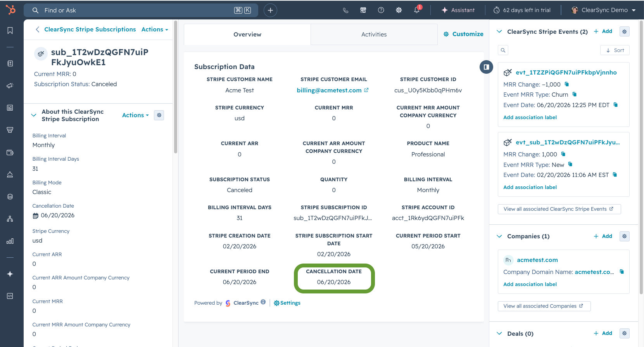Open the Breeze sparkle sidebar icon
Image resolution: width=644 pixels, height=347 pixels.
coord(10,274)
